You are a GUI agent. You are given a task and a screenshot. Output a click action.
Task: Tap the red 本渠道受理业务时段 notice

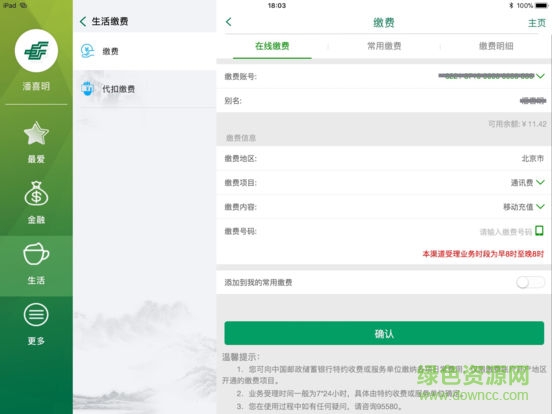[483, 254]
